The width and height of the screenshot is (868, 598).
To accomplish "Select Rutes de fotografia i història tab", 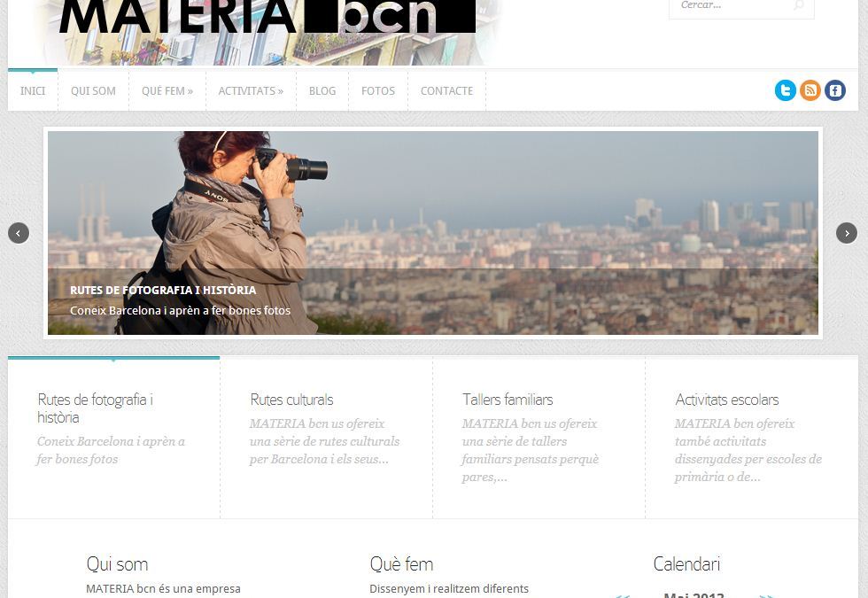I will click(x=114, y=438).
